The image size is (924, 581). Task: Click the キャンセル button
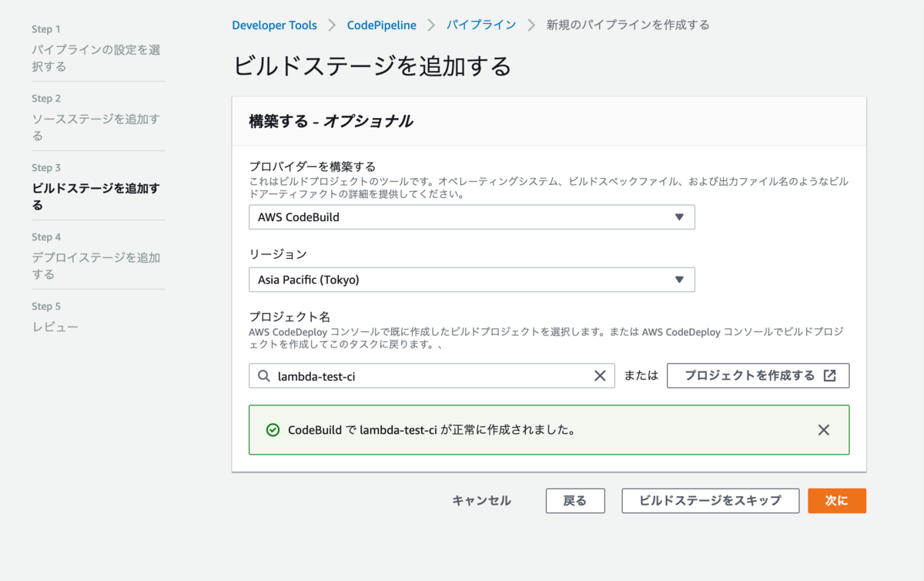pos(481,501)
